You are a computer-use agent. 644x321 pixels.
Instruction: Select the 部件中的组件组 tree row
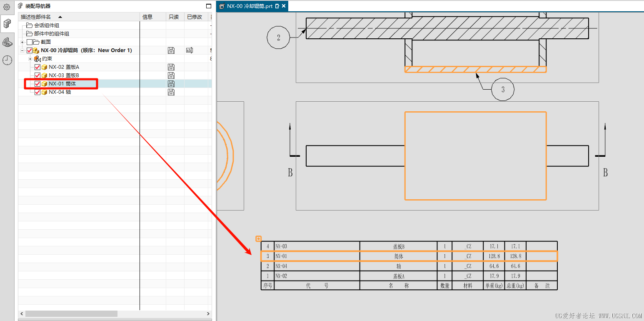[115, 34]
